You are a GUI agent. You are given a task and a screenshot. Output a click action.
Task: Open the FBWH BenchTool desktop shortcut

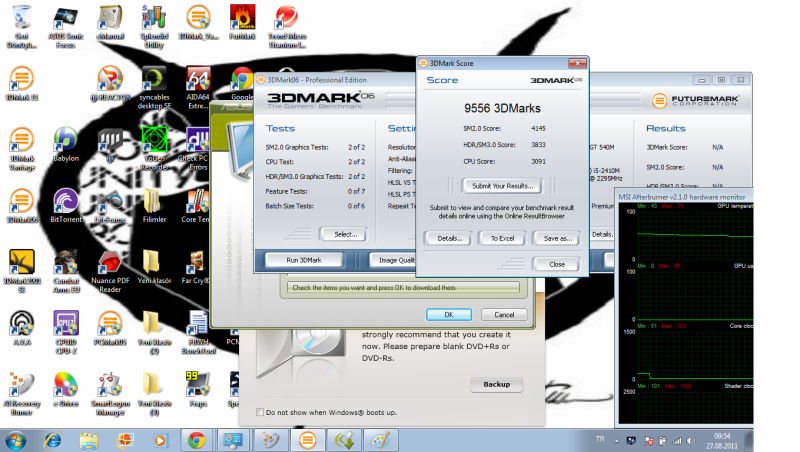(198, 333)
